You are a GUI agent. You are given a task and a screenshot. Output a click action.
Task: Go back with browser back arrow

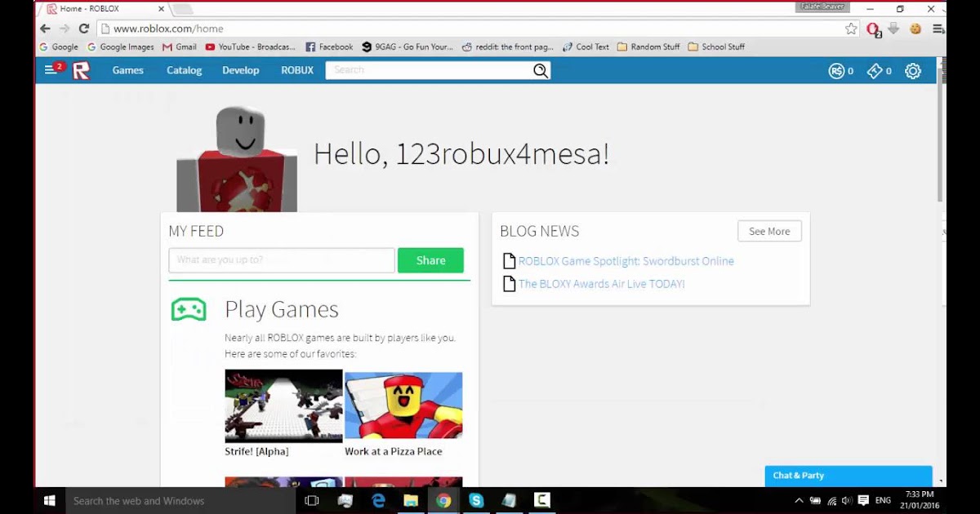pos(45,29)
